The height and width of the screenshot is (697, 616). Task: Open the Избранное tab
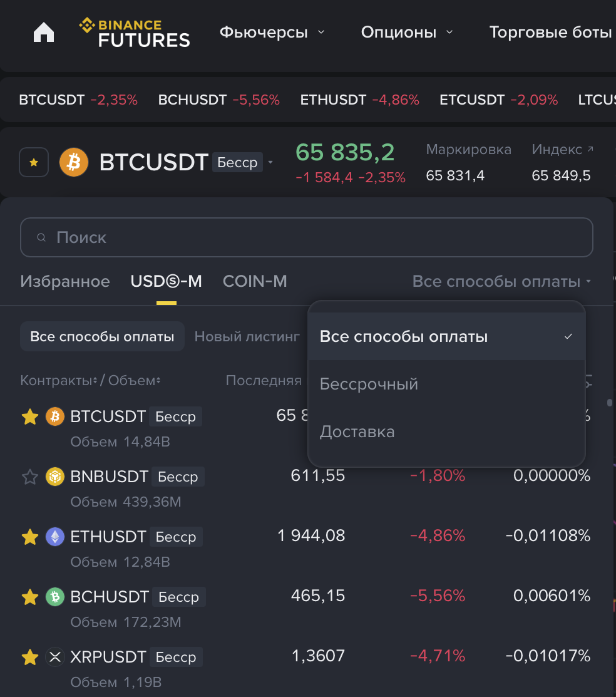click(65, 282)
